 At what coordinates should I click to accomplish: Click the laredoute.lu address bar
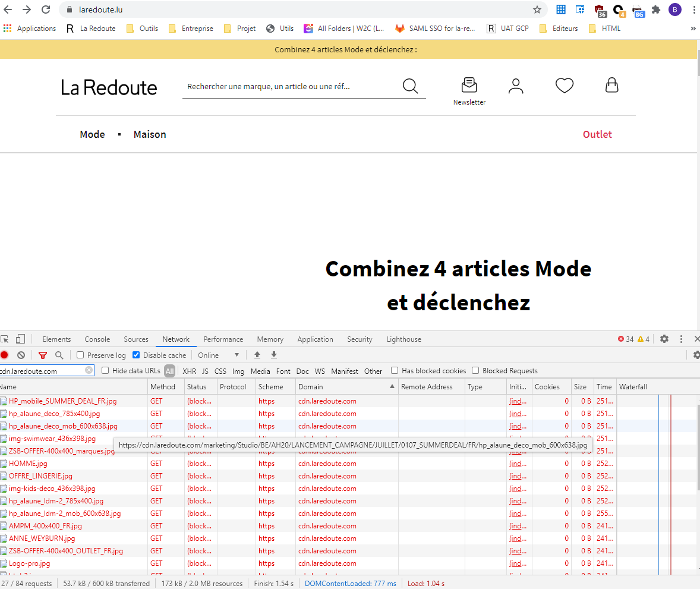[x=304, y=10]
